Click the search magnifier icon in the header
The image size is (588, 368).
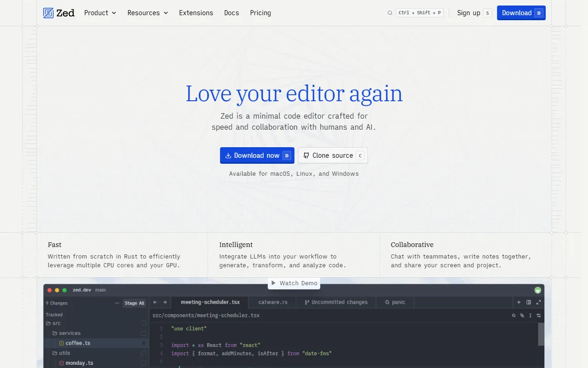click(x=390, y=13)
